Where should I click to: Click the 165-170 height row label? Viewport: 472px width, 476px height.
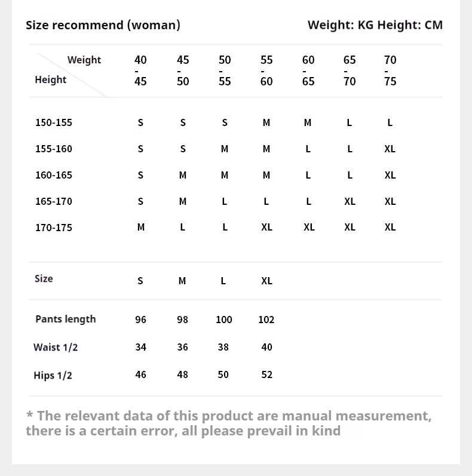pyautogui.click(x=54, y=201)
